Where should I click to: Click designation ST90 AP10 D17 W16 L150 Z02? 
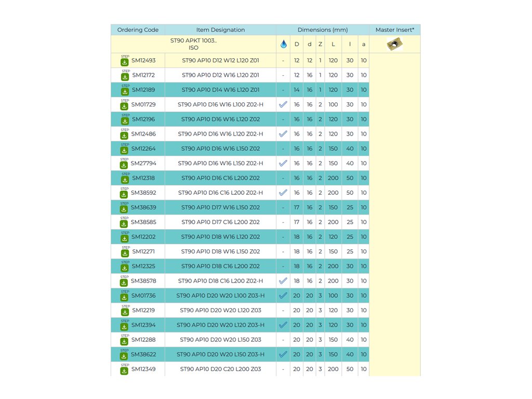[x=220, y=207]
